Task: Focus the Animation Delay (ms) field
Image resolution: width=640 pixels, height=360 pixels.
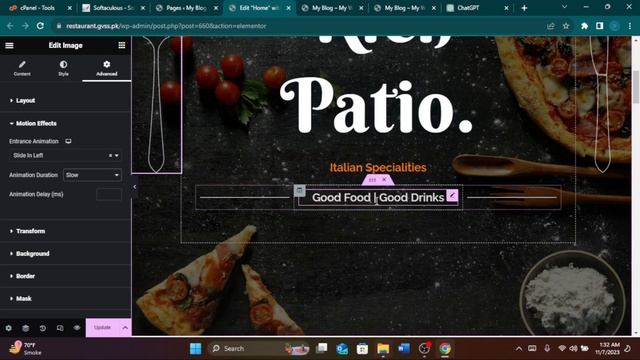Action: click(x=109, y=194)
